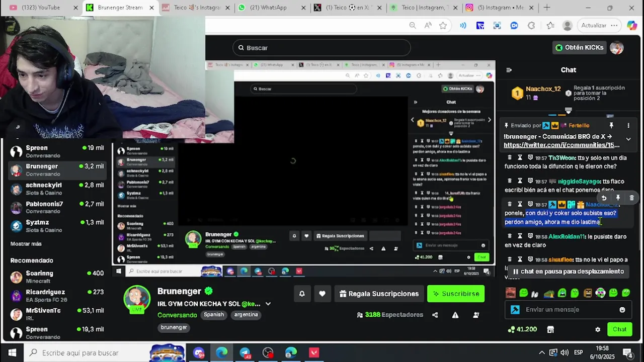The height and width of the screenshot is (362, 644).
Task: Open the pinned twitter.com communities link
Action: (561, 145)
